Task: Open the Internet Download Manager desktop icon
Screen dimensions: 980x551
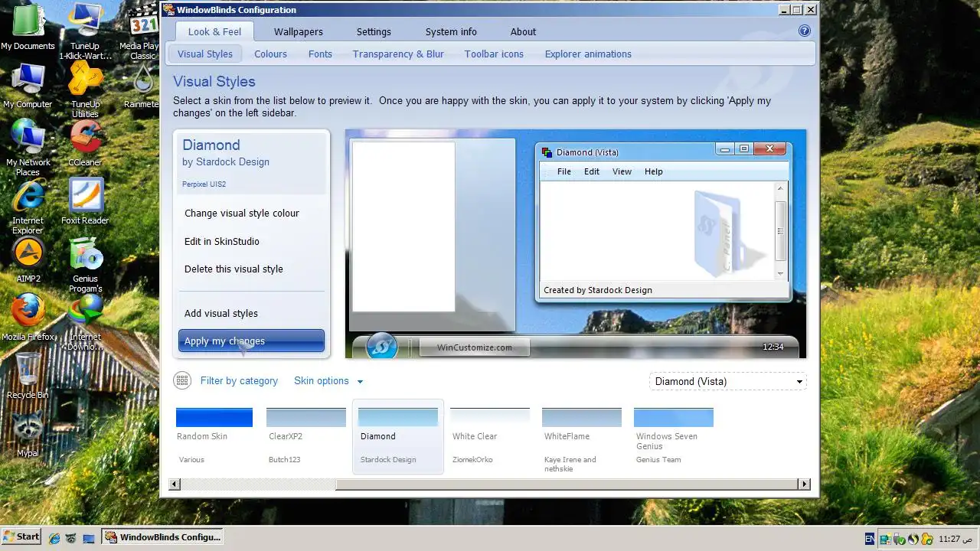Action: click(x=86, y=322)
